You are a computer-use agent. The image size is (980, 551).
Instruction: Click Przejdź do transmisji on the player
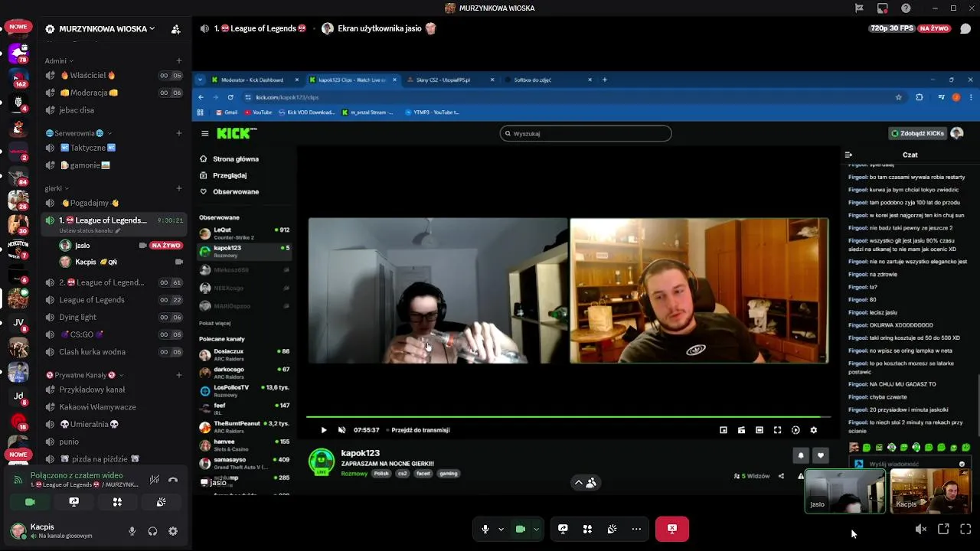pos(420,430)
